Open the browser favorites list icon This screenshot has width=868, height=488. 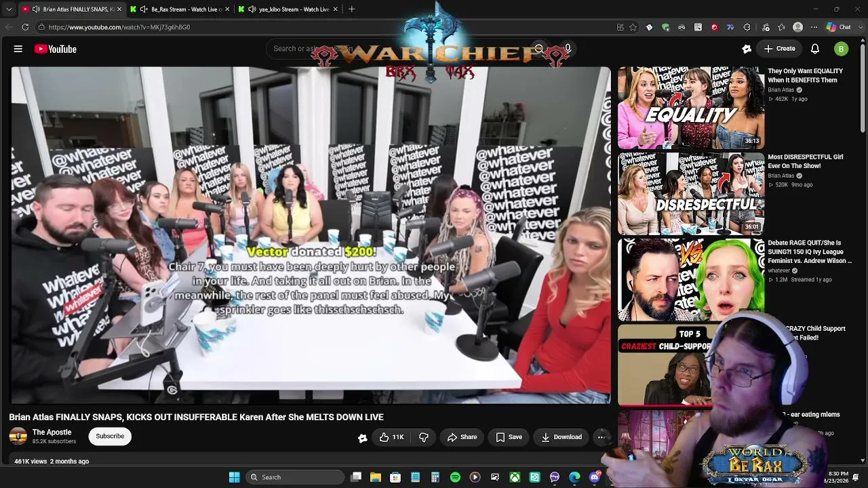tap(782, 27)
